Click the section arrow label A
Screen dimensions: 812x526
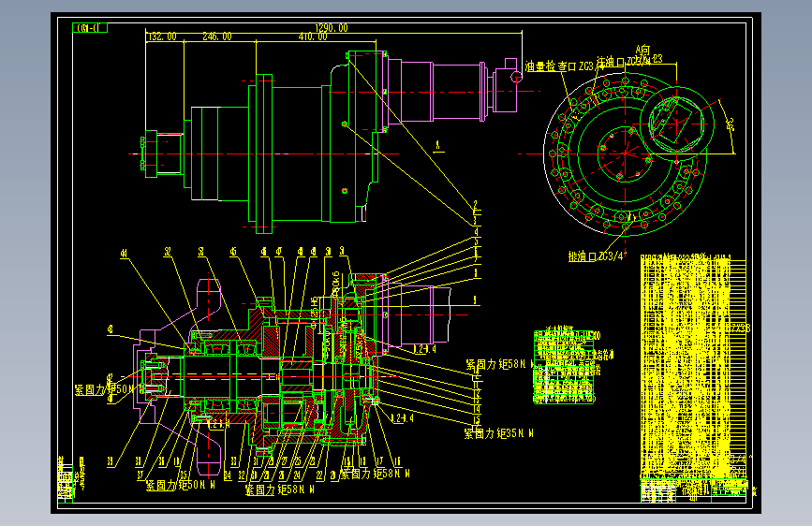(438, 145)
